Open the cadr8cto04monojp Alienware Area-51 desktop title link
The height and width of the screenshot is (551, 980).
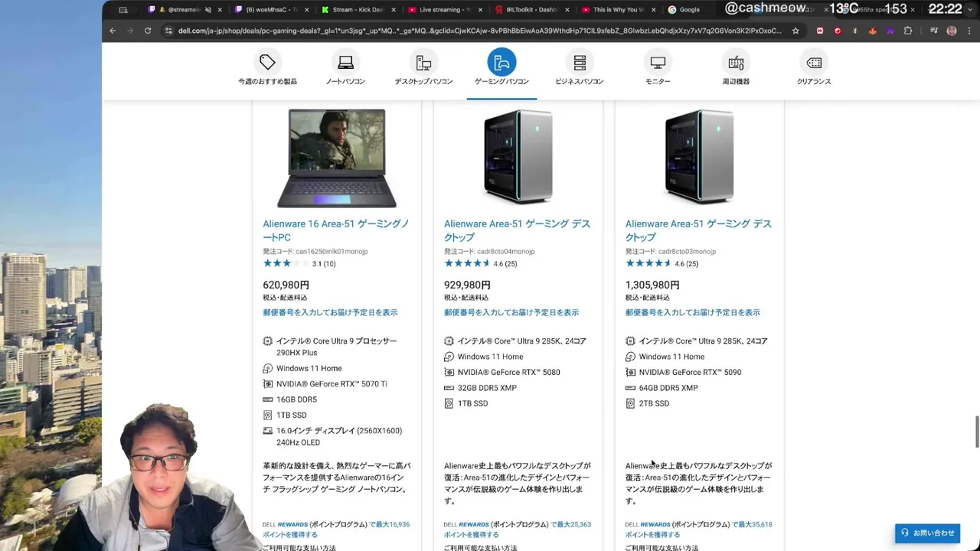click(518, 230)
